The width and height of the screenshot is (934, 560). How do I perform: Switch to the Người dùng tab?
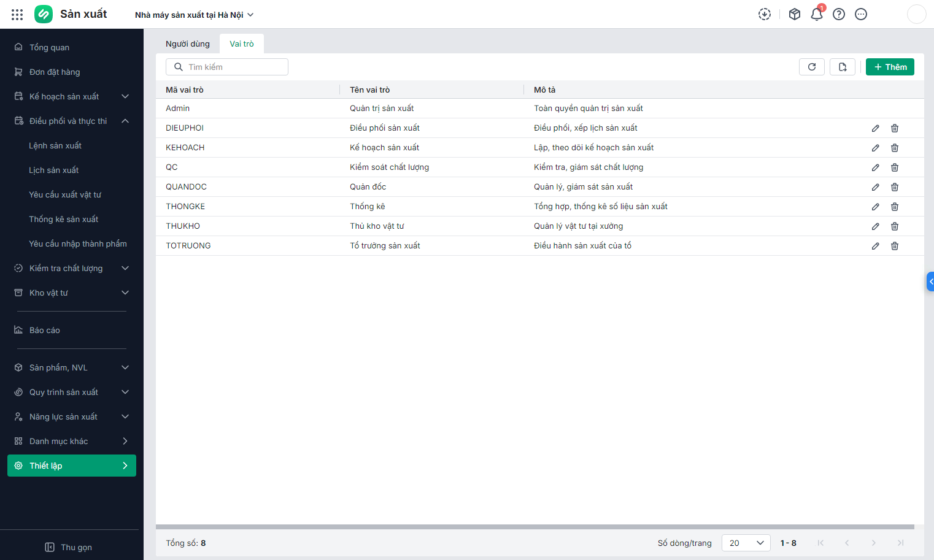[188, 44]
